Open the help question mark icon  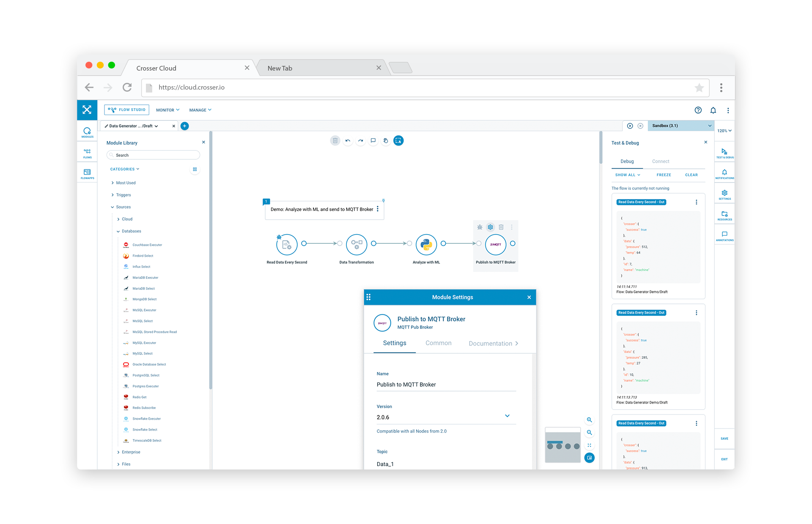698,110
